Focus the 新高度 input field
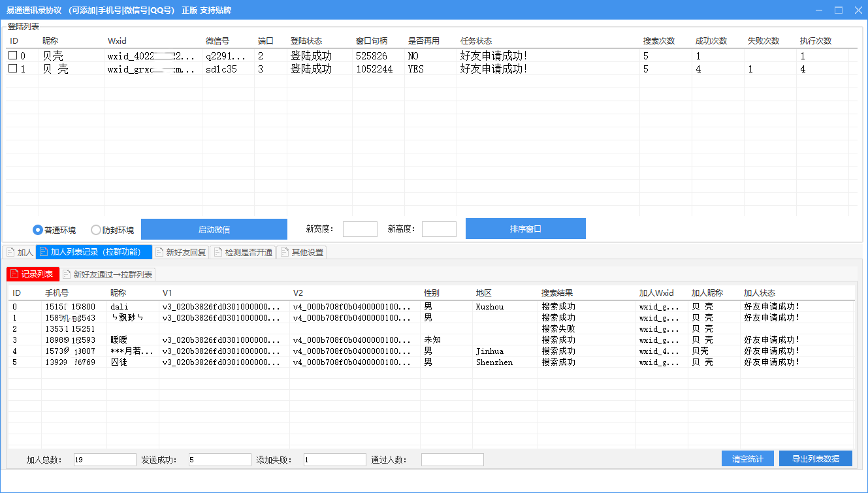The width and height of the screenshot is (868, 493). click(x=439, y=229)
